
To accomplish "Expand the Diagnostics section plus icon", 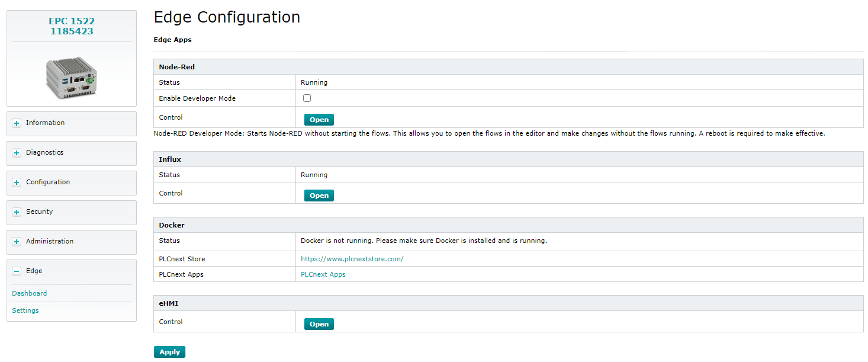I will click(x=17, y=153).
